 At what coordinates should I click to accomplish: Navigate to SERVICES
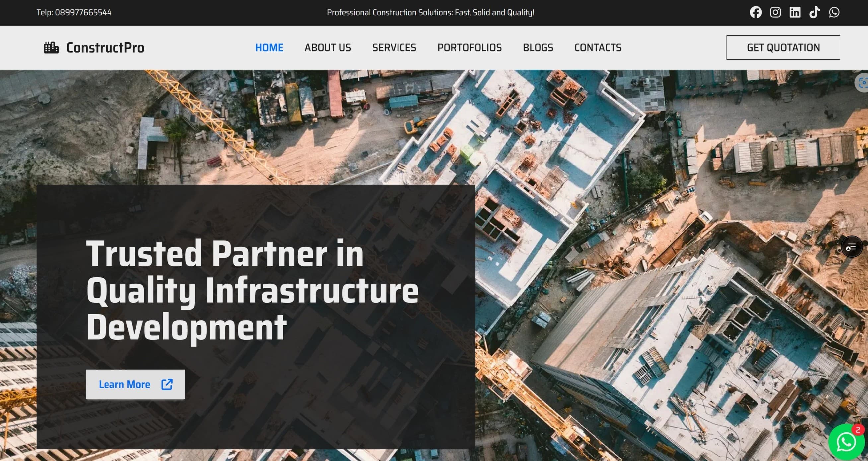click(394, 48)
